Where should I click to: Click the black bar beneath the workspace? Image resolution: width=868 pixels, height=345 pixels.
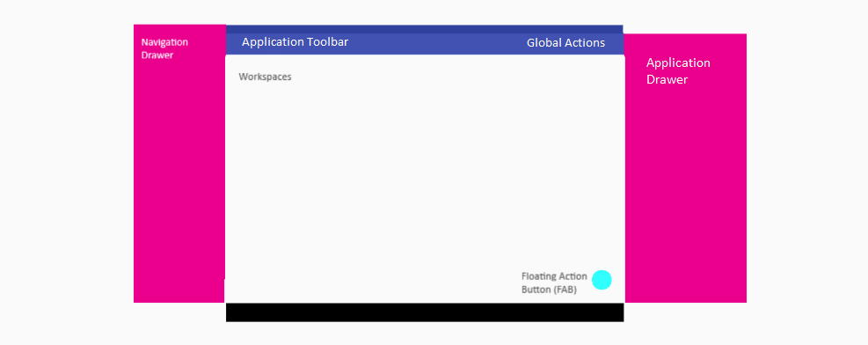[x=425, y=312]
